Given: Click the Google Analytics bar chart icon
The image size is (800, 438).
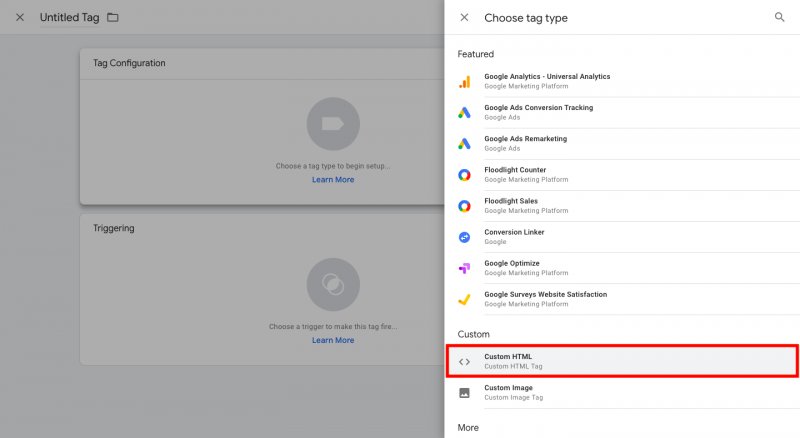Looking at the screenshot, I should pyautogui.click(x=464, y=82).
